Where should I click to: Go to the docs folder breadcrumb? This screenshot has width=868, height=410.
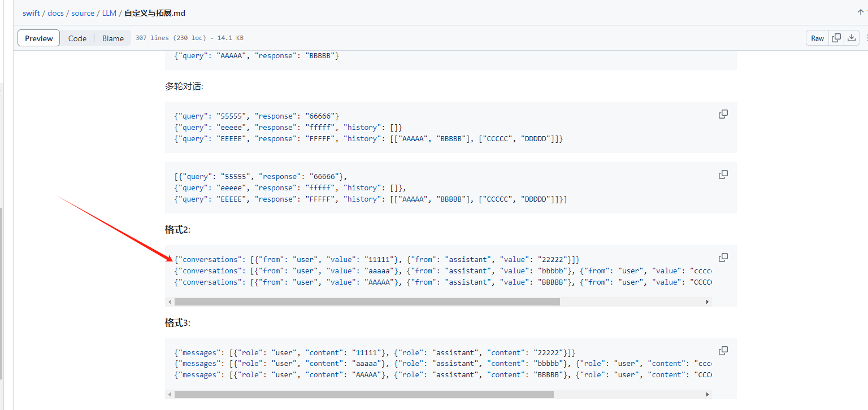click(55, 13)
